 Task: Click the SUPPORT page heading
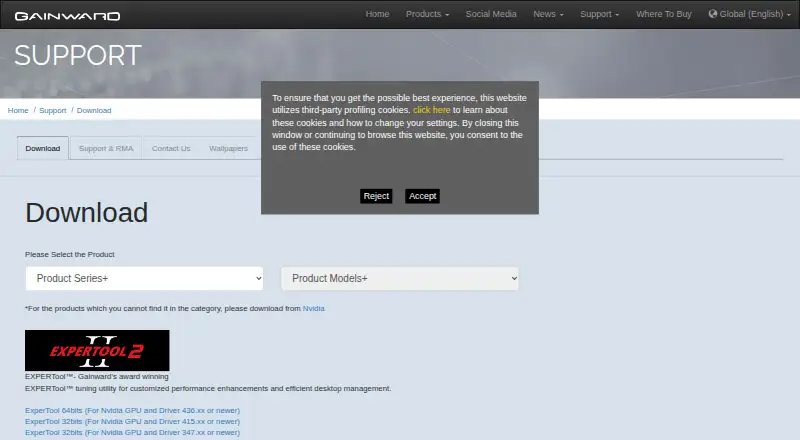coord(78,55)
